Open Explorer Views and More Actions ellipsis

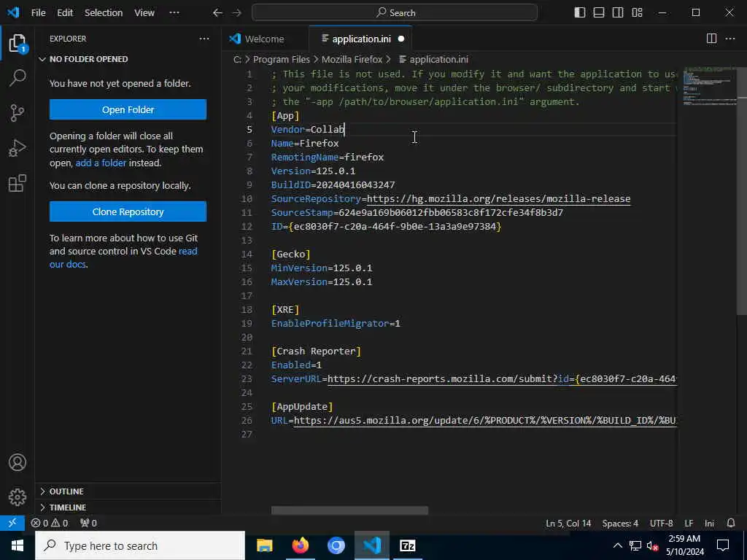pos(204,39)
